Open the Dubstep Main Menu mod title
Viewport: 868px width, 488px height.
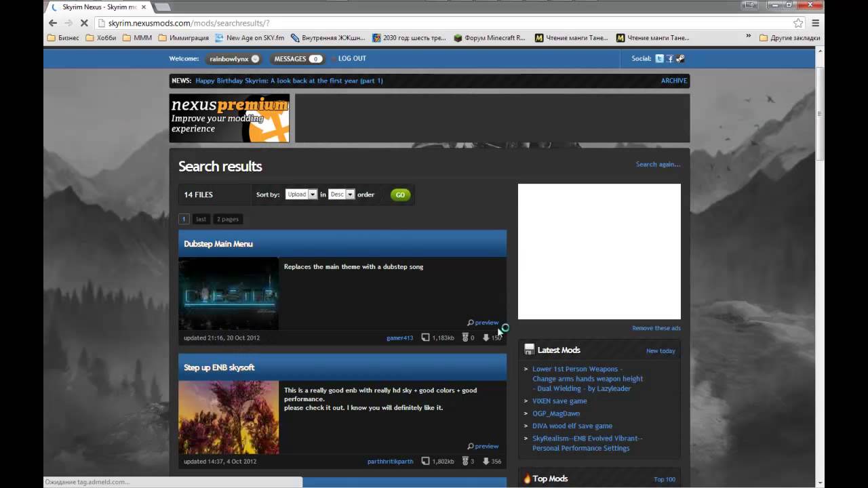click(x=218, y=244)
